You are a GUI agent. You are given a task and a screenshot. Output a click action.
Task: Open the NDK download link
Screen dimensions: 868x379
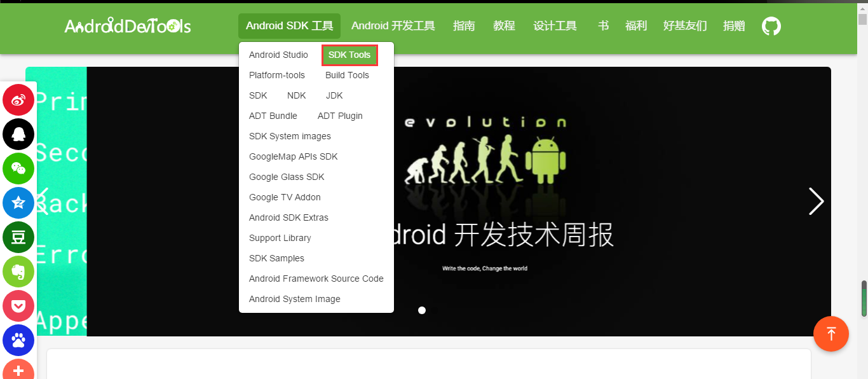[x=296, y=95]
